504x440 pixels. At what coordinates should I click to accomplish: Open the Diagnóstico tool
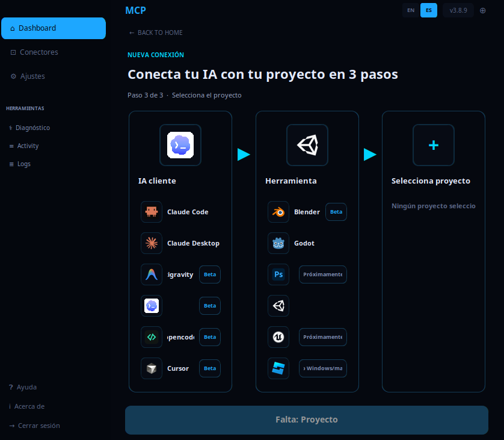click(x=29, y=128)
